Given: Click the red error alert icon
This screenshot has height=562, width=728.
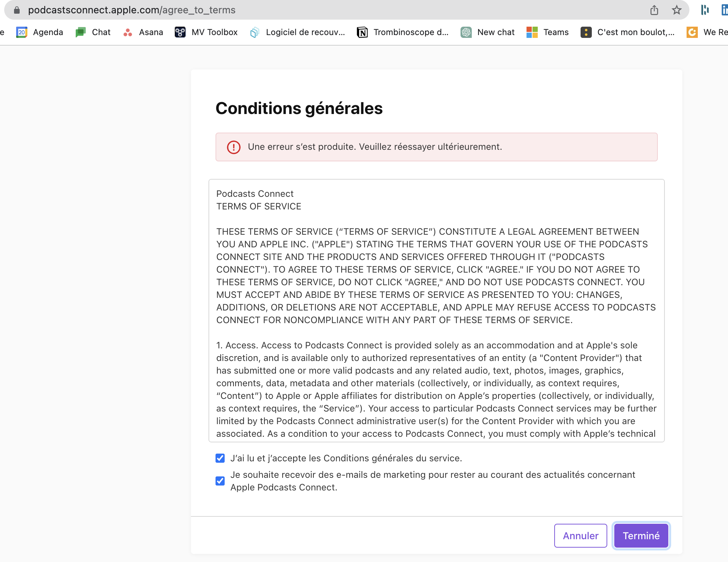Looking at the screenshot, I should [x=234, y=147].
